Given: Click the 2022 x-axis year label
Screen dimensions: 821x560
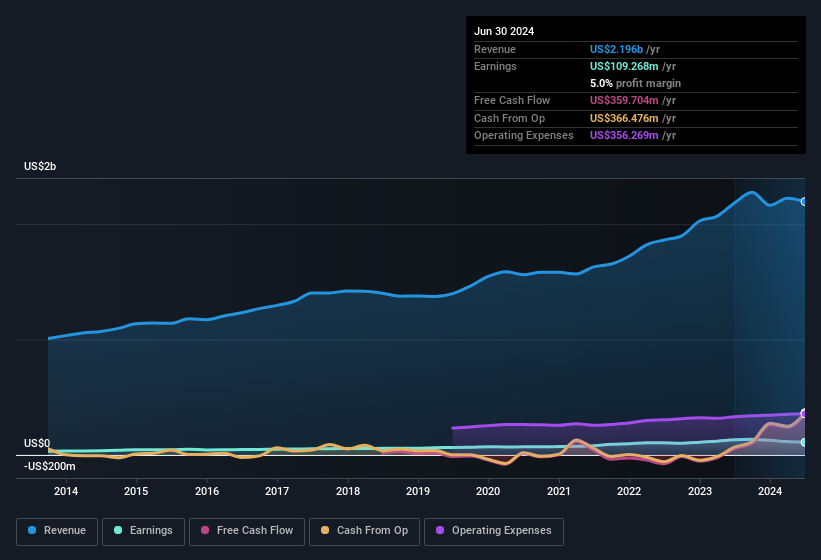Looking at the screenshot, I should (629, 491).
